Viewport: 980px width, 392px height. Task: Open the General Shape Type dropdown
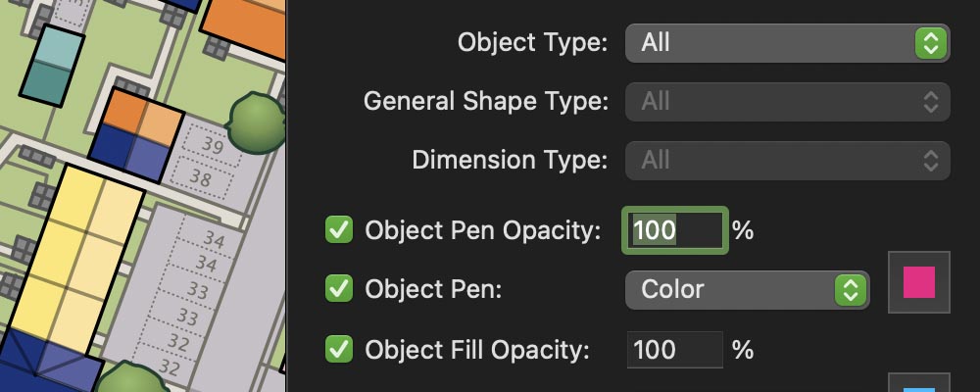(787, 101)
